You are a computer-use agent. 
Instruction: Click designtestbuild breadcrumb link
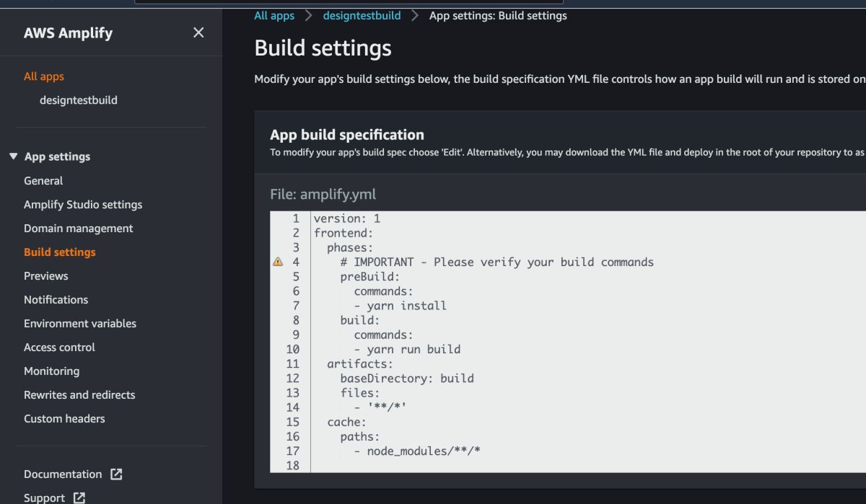362,16
